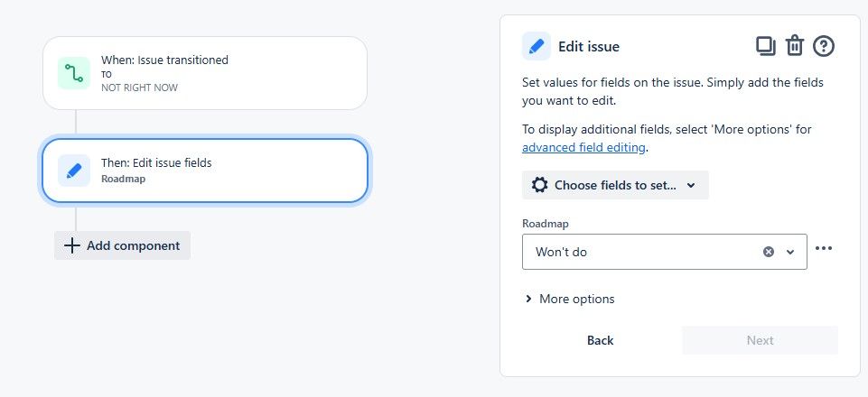The image size is (868, 397).
Task: Click the plus icon on Add component
Action: coord(72,245)
